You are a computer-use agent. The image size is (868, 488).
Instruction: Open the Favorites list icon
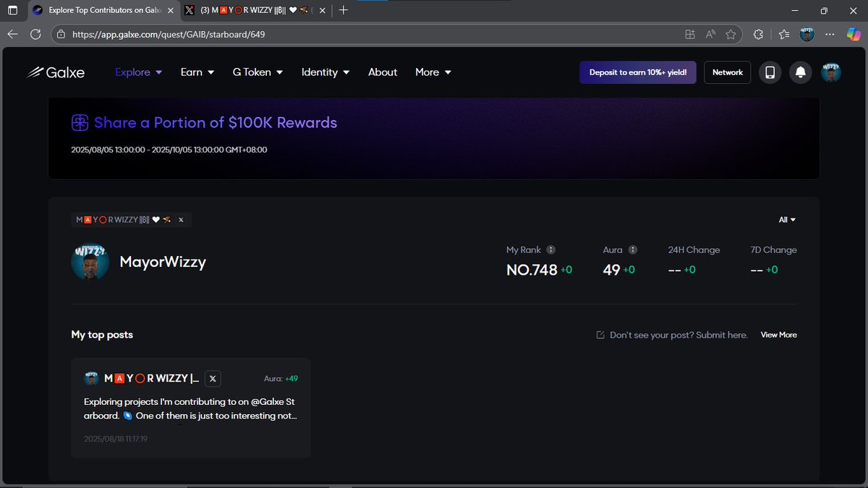(x=785, y=34)
